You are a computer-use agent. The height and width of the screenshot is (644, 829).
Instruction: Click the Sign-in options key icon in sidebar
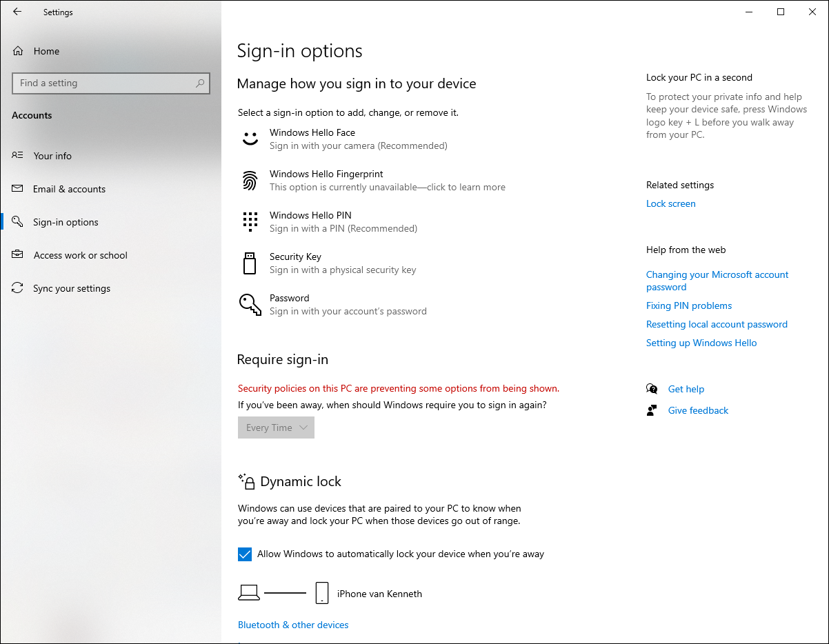(18, 222)
